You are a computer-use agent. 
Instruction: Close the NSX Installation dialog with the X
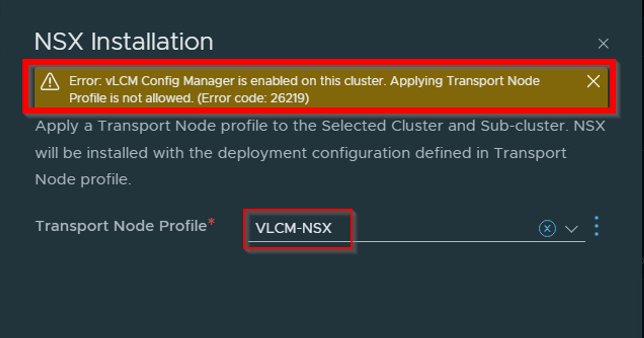tap(604, 43)
